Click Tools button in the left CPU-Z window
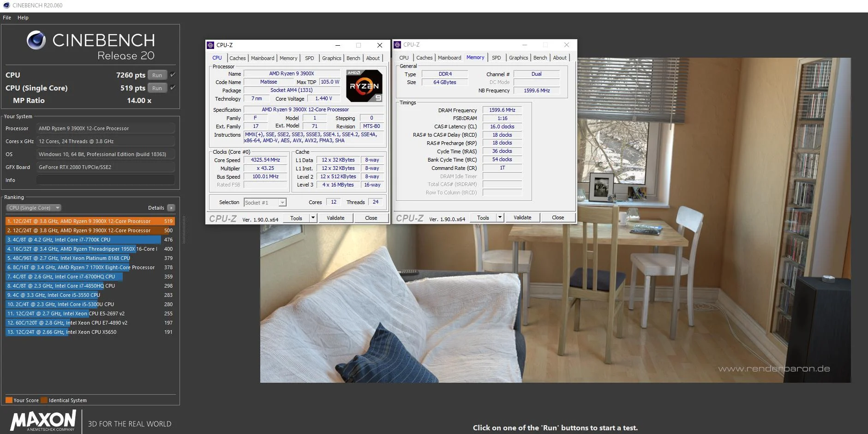 296,218
